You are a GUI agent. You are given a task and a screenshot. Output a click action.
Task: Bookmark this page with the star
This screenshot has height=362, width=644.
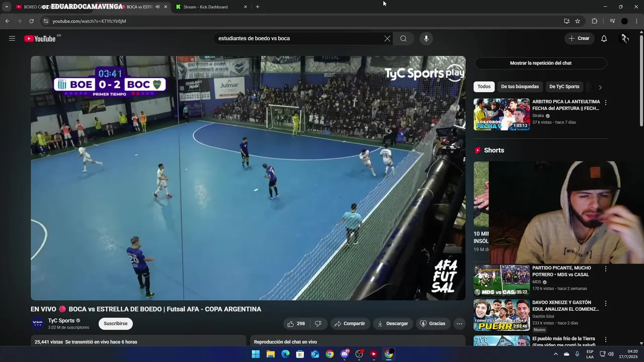pyautogui.click(x=578, y=21)
